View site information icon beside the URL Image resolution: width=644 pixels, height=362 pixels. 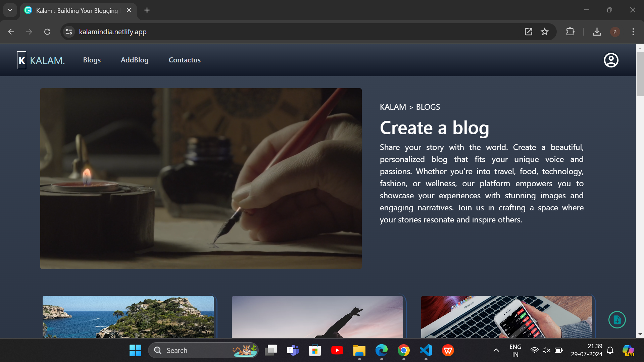[x=69, y=32]
